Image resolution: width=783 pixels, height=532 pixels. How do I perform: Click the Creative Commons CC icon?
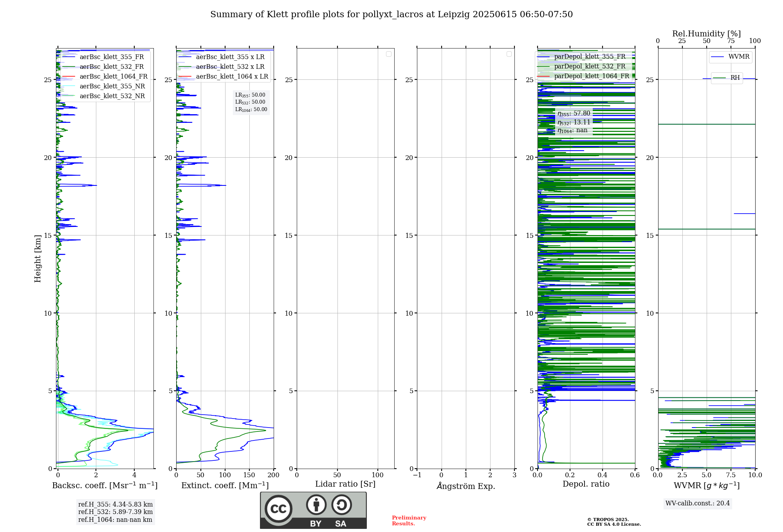[278, 509]
